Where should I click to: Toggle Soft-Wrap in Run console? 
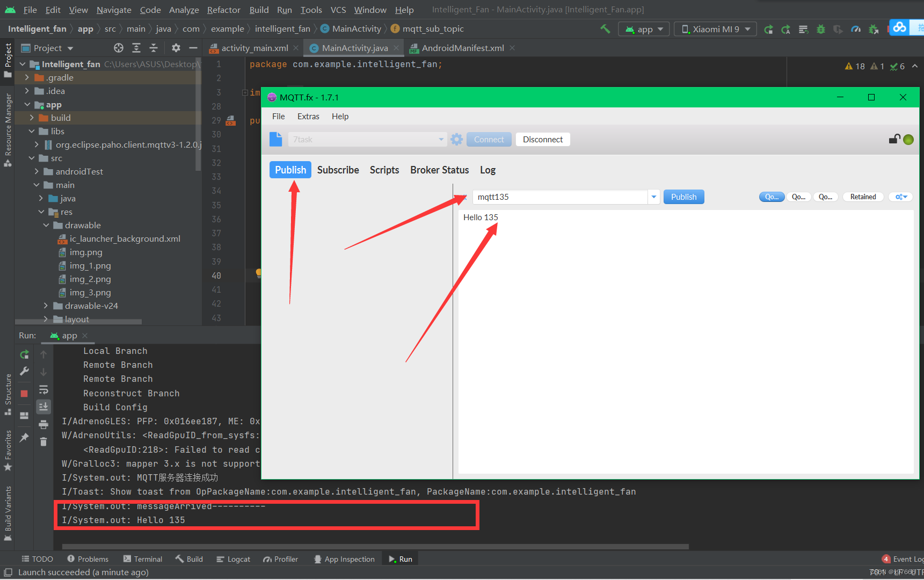click(43, 389)
